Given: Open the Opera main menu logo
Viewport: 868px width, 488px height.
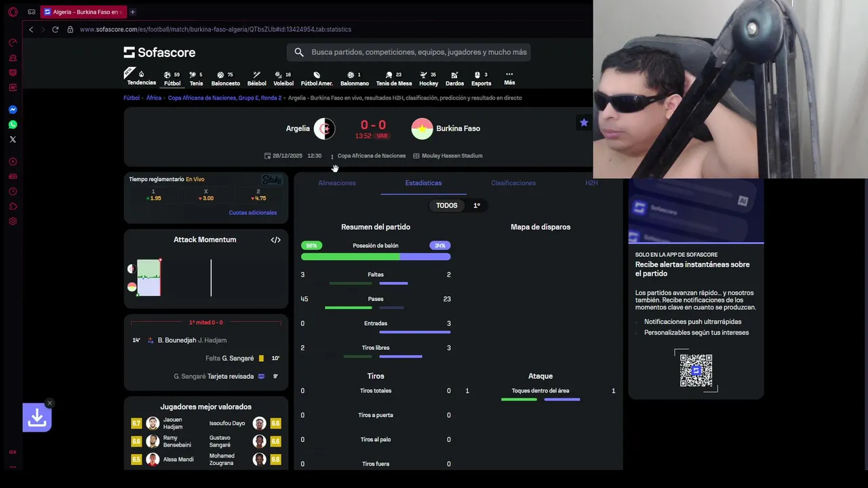Looking at the screenshot, I should coord(12,12).
